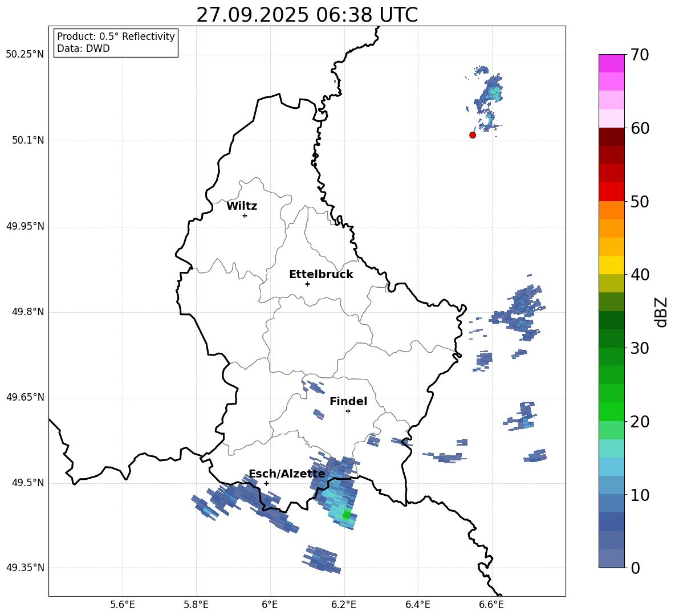Click the colorbar tick label 40
Viewport: 675px width, 616px height.
click(640, 275)
